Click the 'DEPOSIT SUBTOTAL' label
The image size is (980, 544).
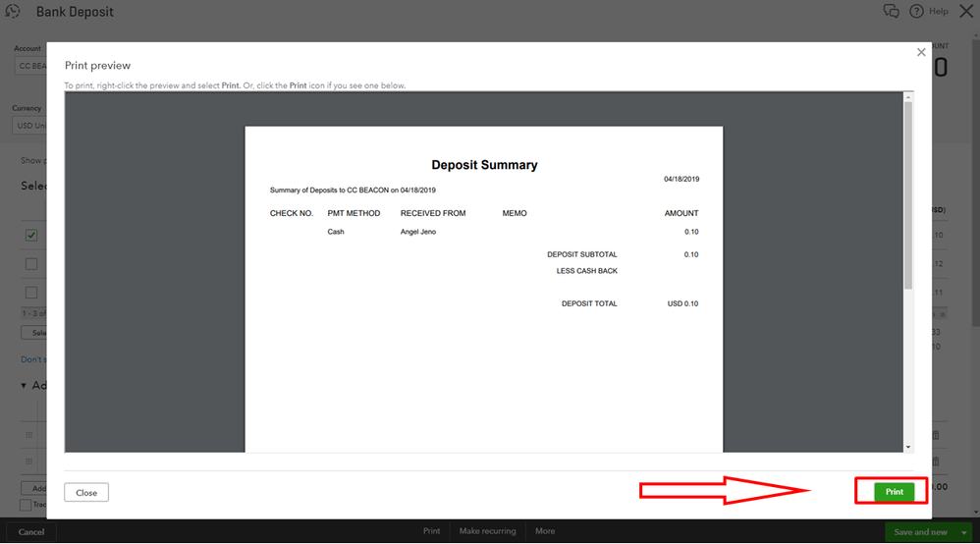[582, 254]
